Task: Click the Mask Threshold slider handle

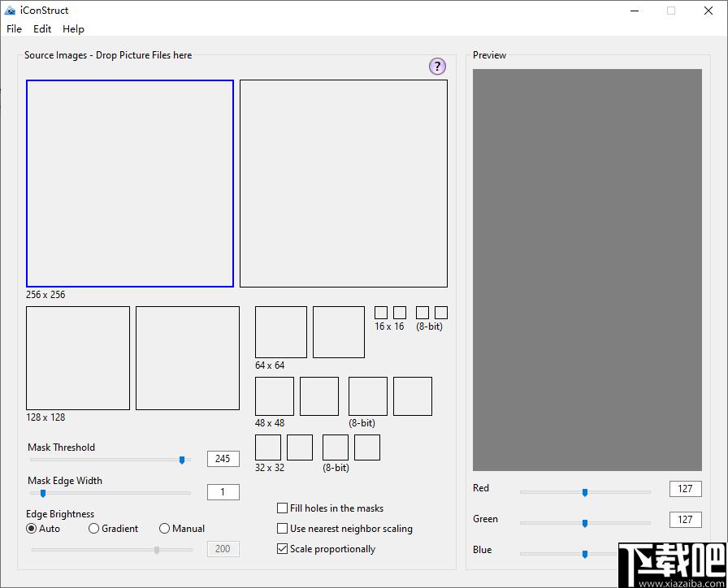Action: pyautogui.click(x=182, y=460)
